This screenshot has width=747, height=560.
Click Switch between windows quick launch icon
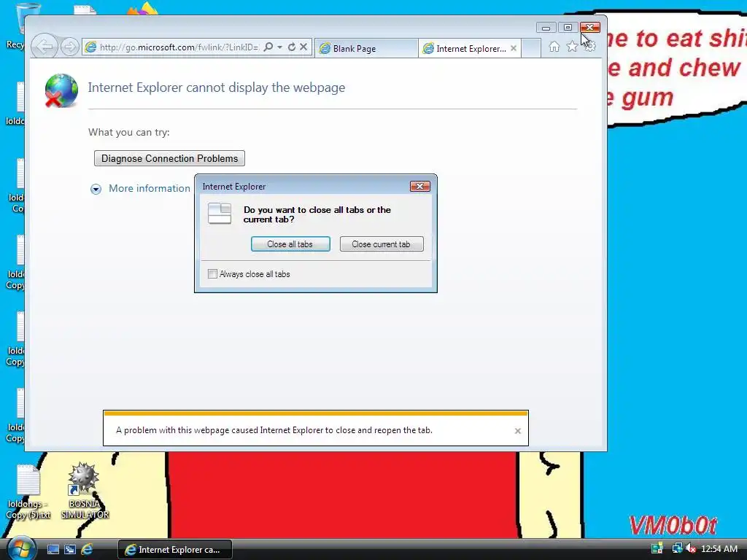pos(70,550)
